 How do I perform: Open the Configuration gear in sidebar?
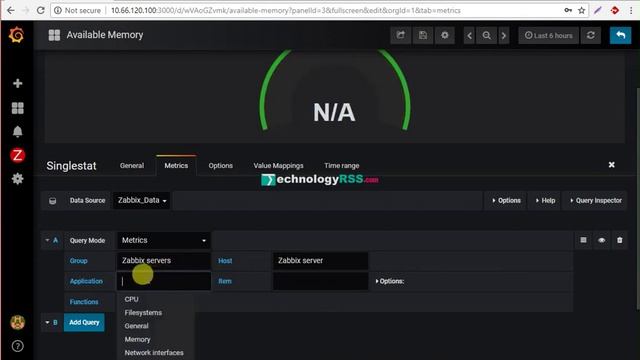coord(17,179)
